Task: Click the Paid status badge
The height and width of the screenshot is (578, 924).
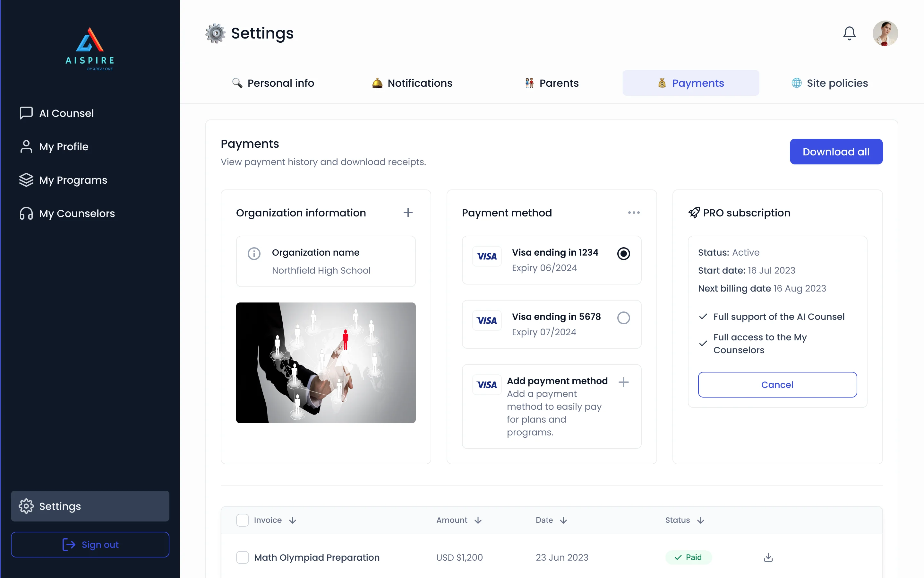Action: pos(689,557)
